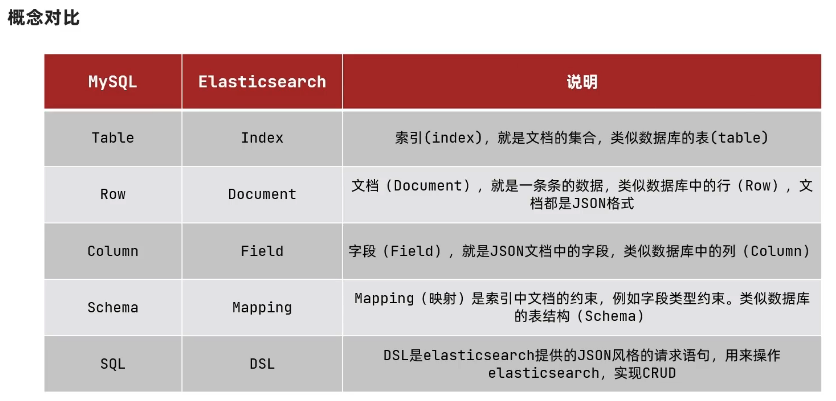Select the Column cell

point(112,251)
